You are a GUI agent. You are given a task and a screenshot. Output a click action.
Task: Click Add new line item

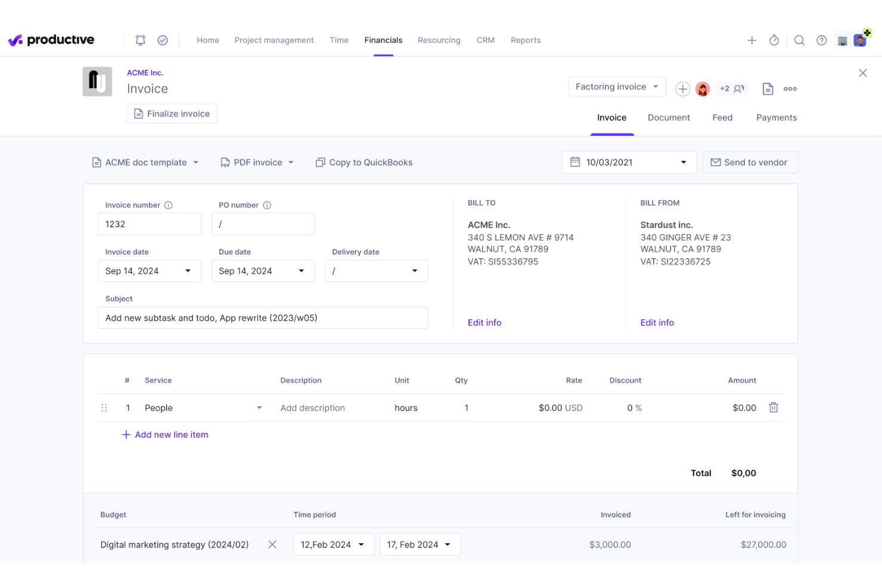(x=165, y=435)
